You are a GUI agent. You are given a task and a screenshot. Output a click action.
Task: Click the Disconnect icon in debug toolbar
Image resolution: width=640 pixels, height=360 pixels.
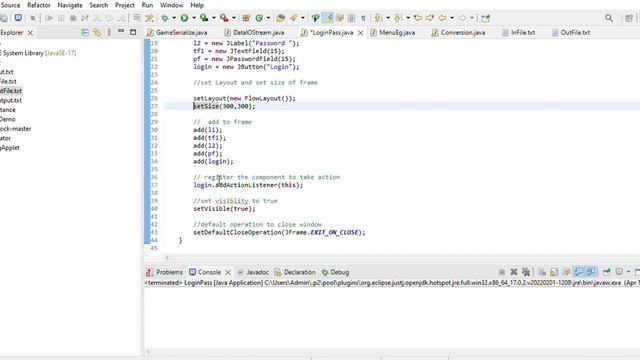85,18
